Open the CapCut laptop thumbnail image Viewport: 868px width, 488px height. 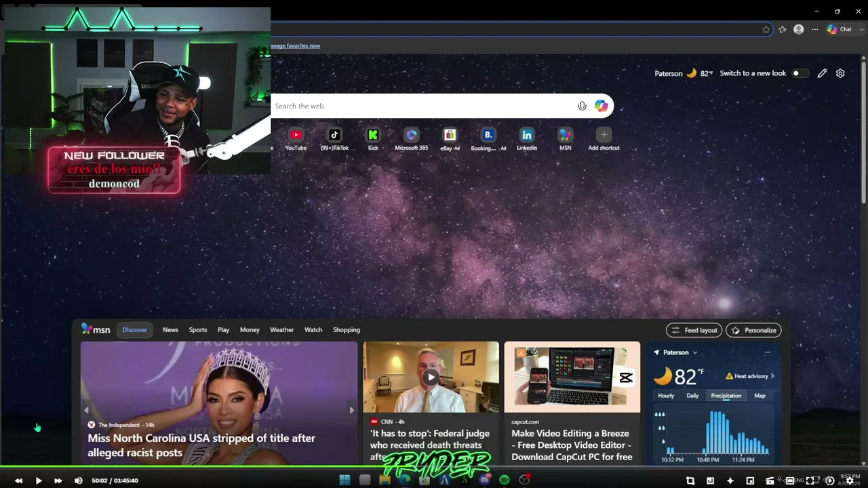[x=572, y=377]
